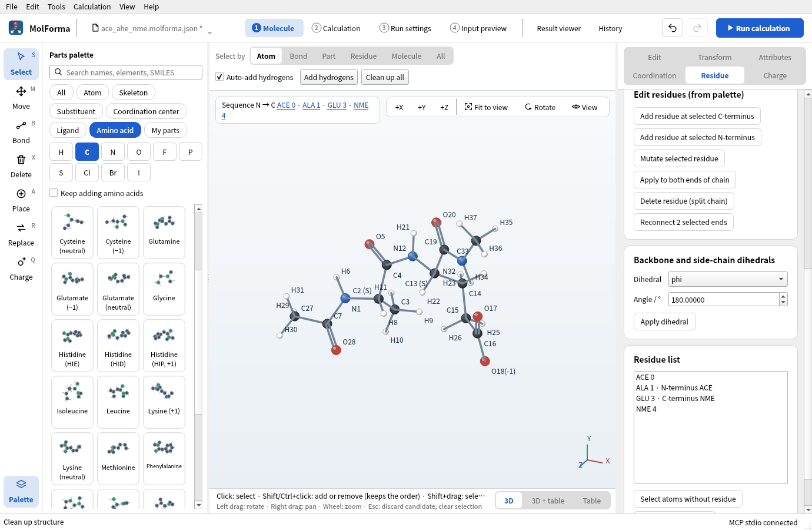Activate the Select tool in sidebar
This screenshot has height=530, width=812.
[x=21, y=64]
